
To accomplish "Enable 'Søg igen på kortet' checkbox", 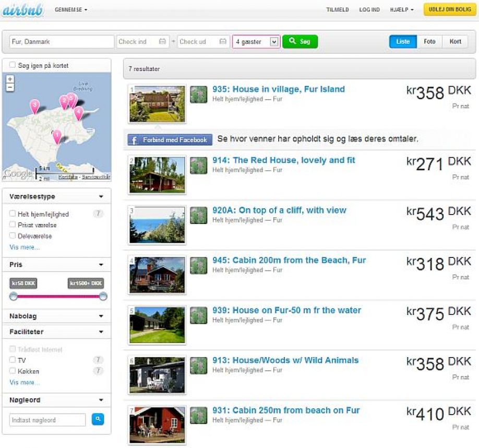I will click(x=13, y=65).
